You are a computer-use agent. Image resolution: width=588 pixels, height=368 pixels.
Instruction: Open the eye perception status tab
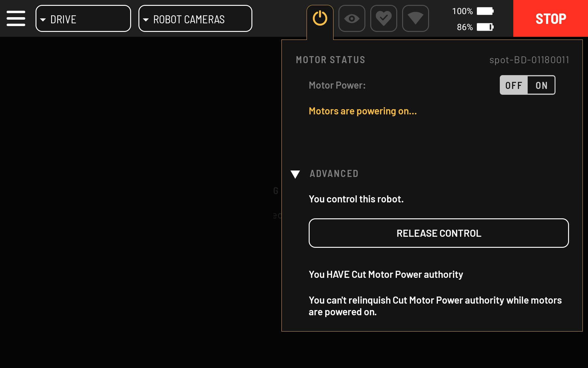point(352,18)
